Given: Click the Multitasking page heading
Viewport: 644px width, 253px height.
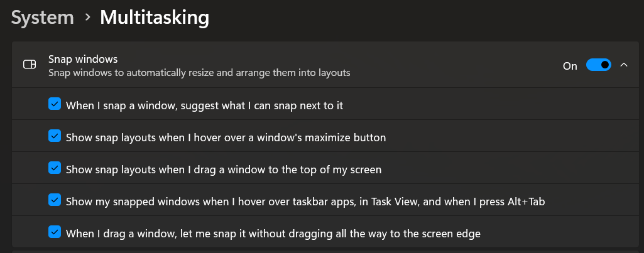Looking at the screenshot, I should [154, 18].
